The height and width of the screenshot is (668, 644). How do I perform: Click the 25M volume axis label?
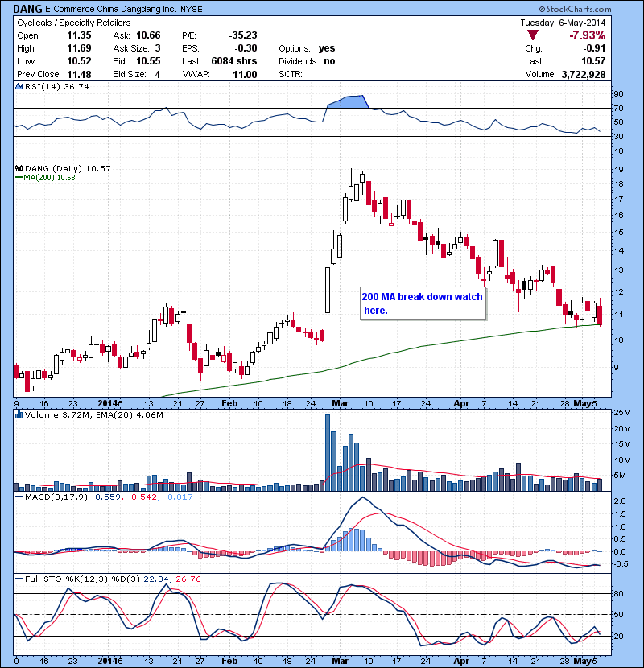coord(621,412)
